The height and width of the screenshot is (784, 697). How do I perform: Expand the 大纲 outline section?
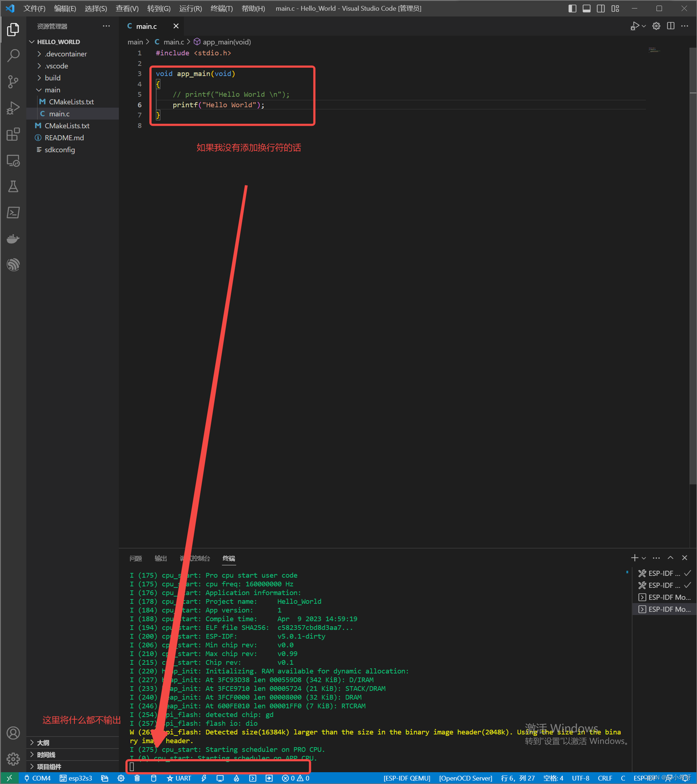coord(43,743)
